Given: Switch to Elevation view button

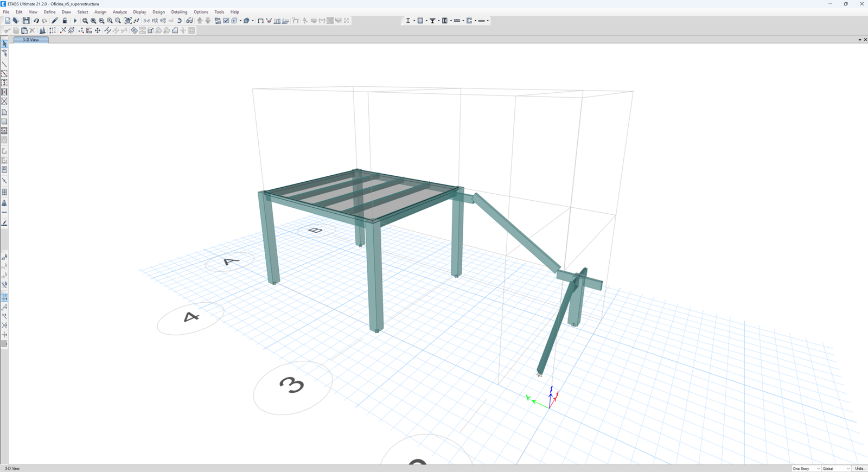Looking at the screenshot, I should coord(163,21).
